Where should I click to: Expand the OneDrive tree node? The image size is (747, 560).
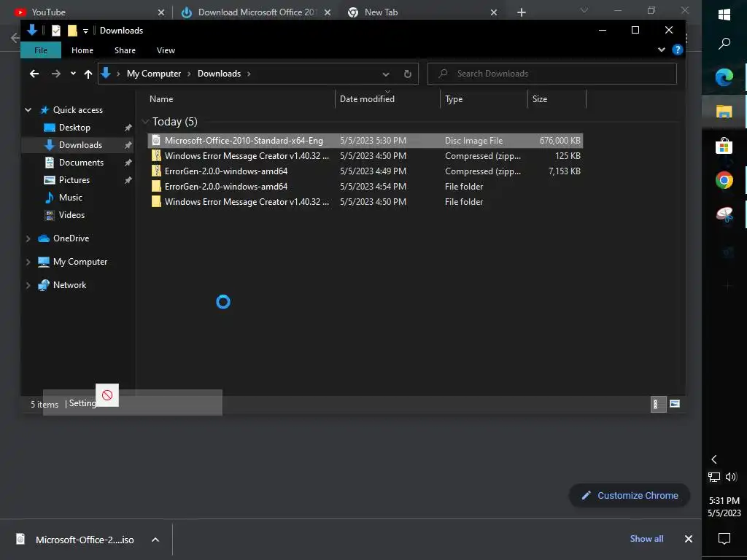point(28,238)
